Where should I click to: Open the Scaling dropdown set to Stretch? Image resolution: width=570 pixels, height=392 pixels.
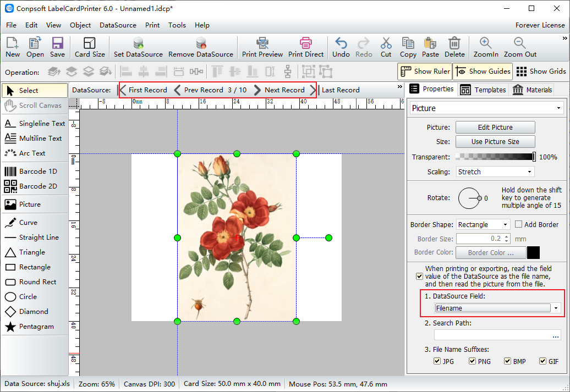pos(495,172)
